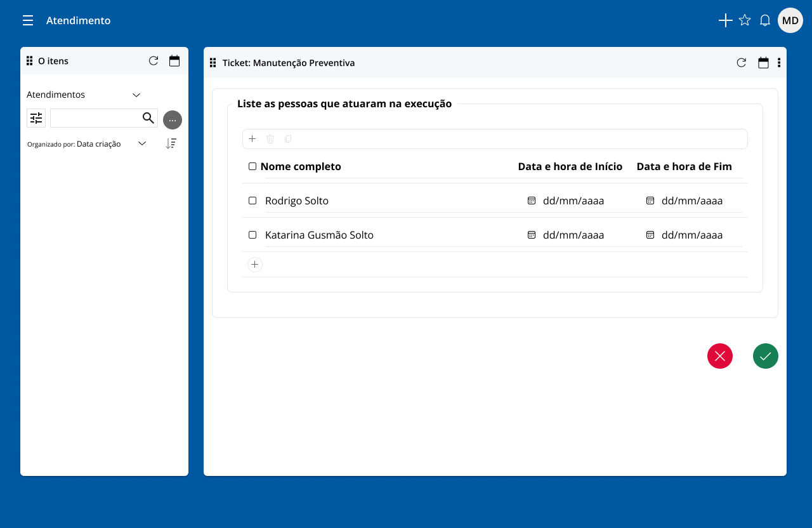Screen dimensions: 812x528
Task: Click the Atendimento title in top bar
Action: (x=79, y=20)
